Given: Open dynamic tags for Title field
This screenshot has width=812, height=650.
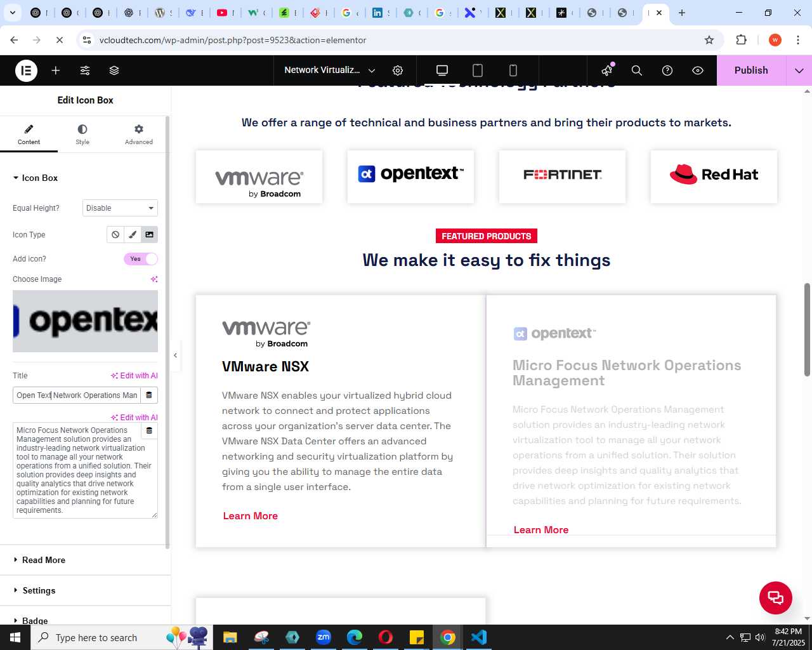Looking at the screenshot, I should [149, 395].
